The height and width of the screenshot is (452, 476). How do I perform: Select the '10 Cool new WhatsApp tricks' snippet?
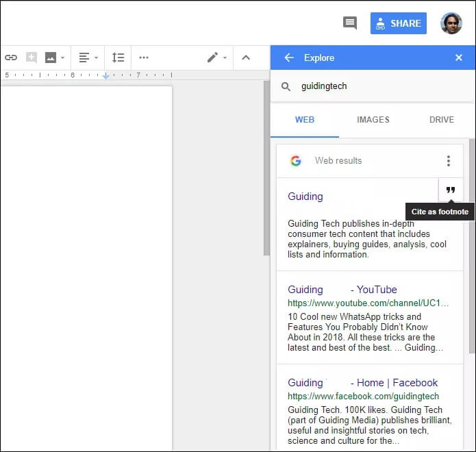pos(365,332)
